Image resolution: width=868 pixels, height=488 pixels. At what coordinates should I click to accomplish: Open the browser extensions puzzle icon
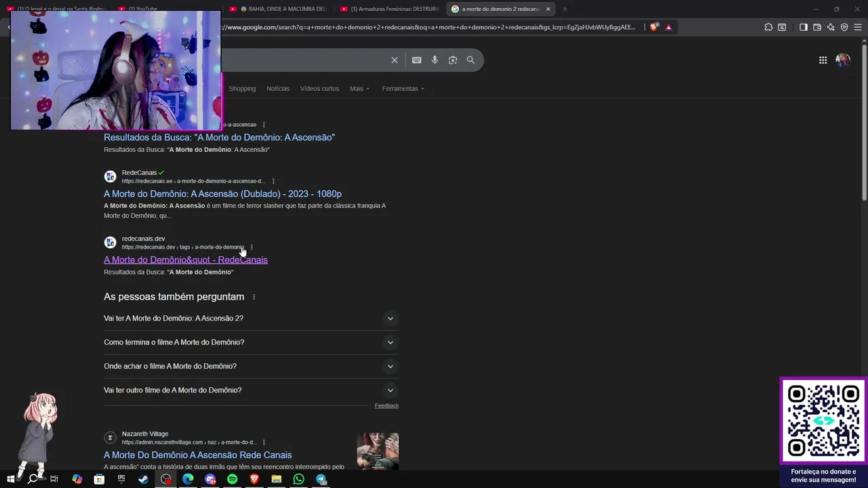(x=768, y=27)
